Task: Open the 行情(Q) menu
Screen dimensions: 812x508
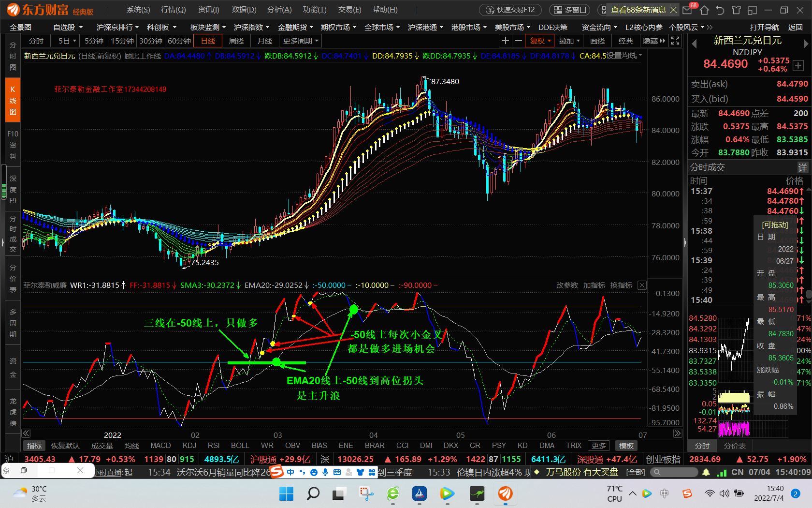Action: click(x=174, y=10)
